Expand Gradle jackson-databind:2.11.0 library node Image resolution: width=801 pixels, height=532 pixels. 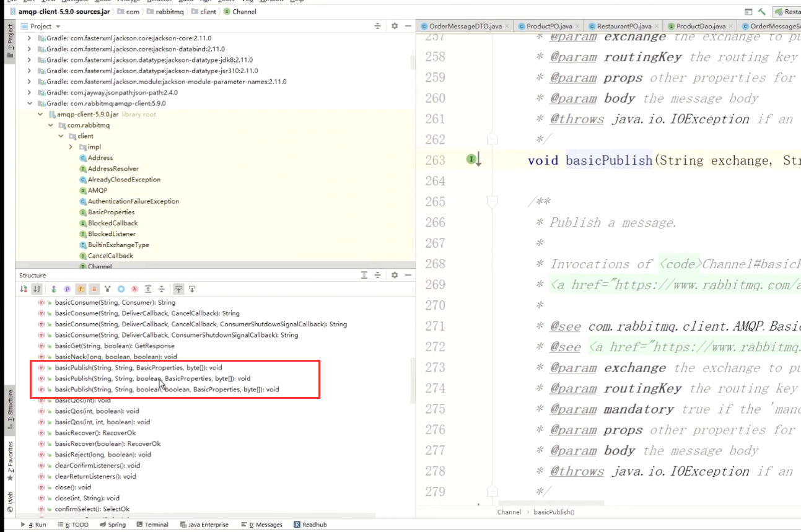point(29,49)
